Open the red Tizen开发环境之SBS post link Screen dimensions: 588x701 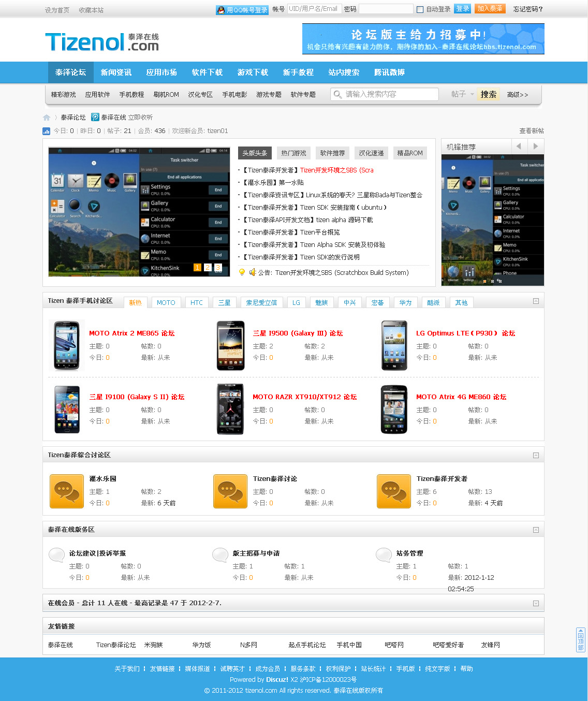pyautogui.click(x=337, y=170)
